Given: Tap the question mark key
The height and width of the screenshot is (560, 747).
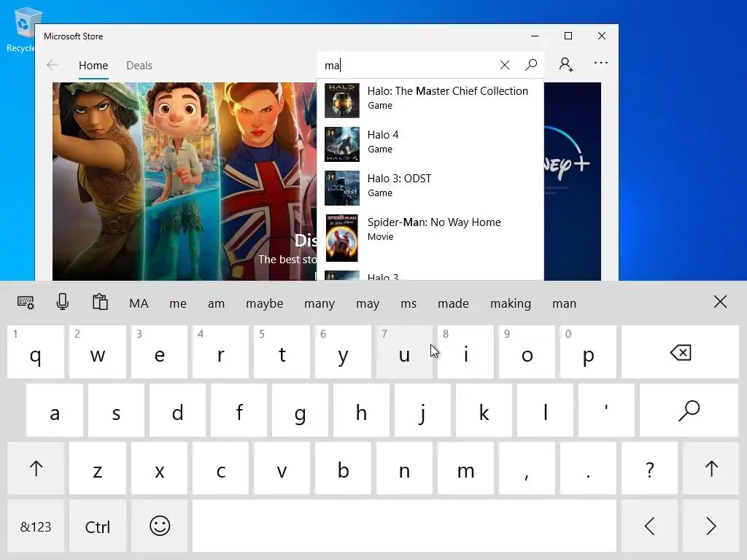Looking at the screenshot, I should tap(649, 469).
